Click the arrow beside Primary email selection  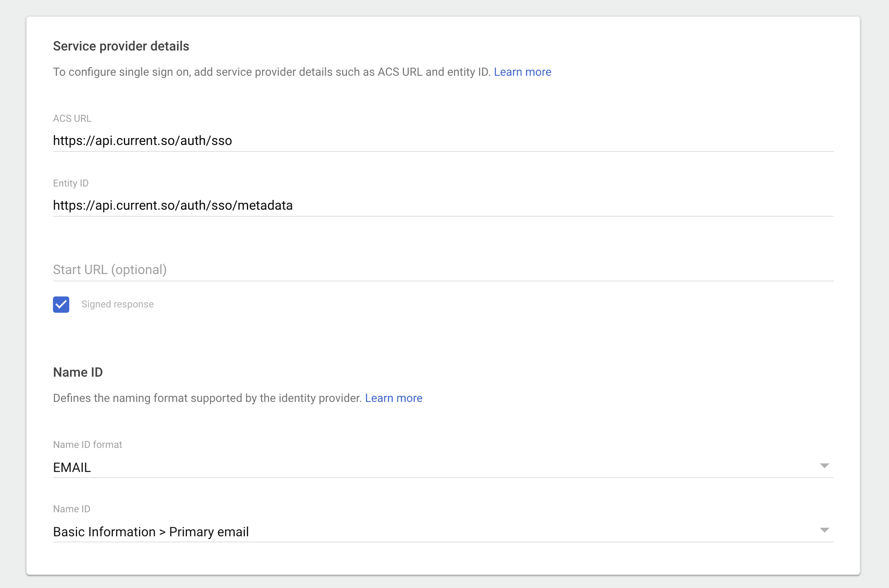824,530
